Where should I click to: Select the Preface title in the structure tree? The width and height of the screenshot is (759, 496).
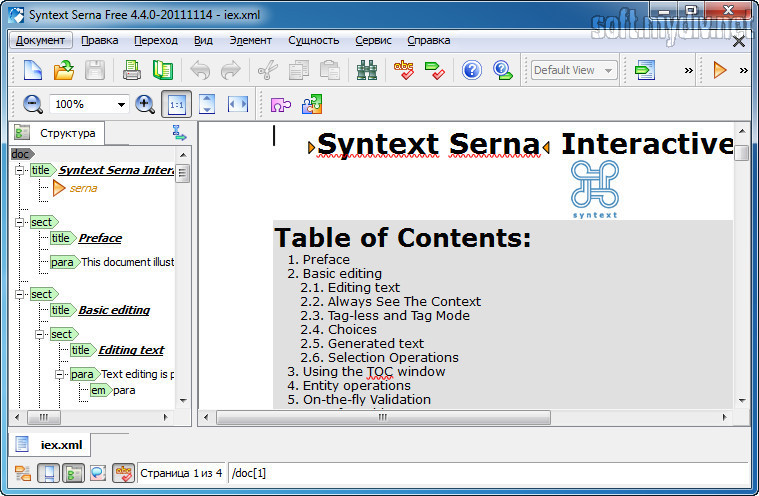100,238
